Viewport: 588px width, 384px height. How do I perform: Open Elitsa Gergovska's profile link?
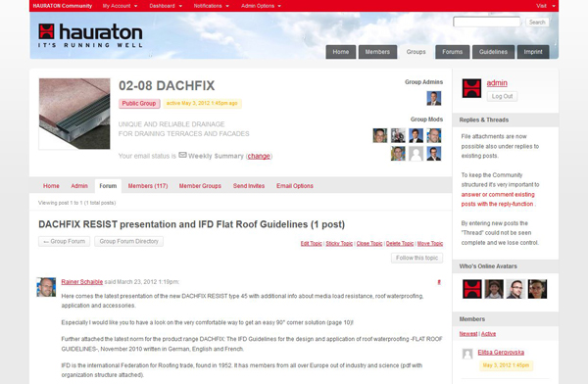[501, 353]
